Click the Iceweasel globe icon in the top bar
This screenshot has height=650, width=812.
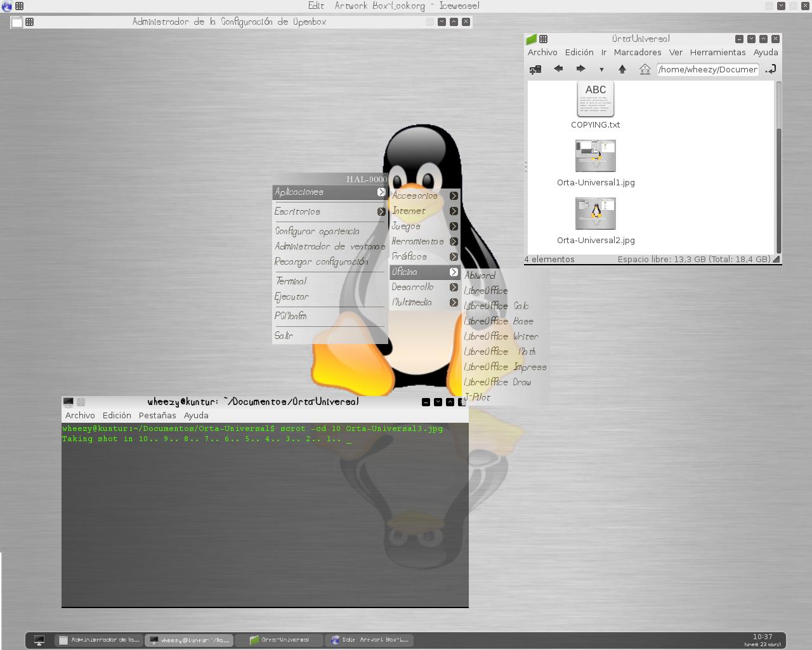[7, 6]
